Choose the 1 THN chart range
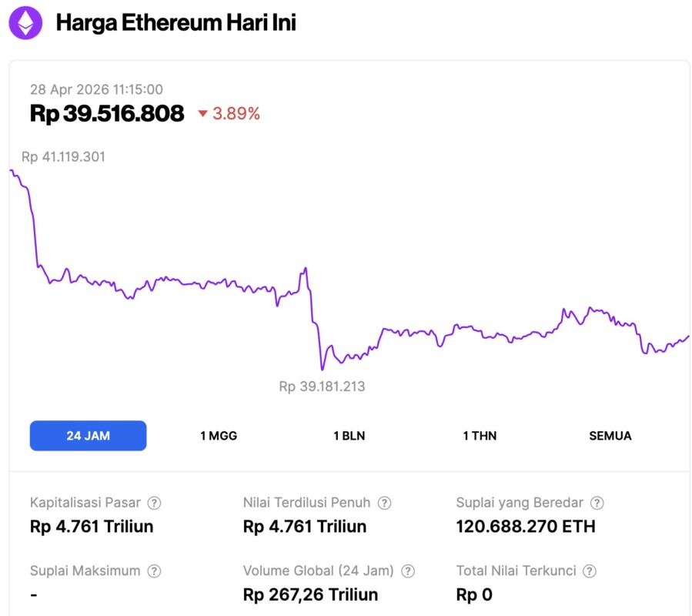Viewport: 692px width, 616px height. (x=480, y=436)
